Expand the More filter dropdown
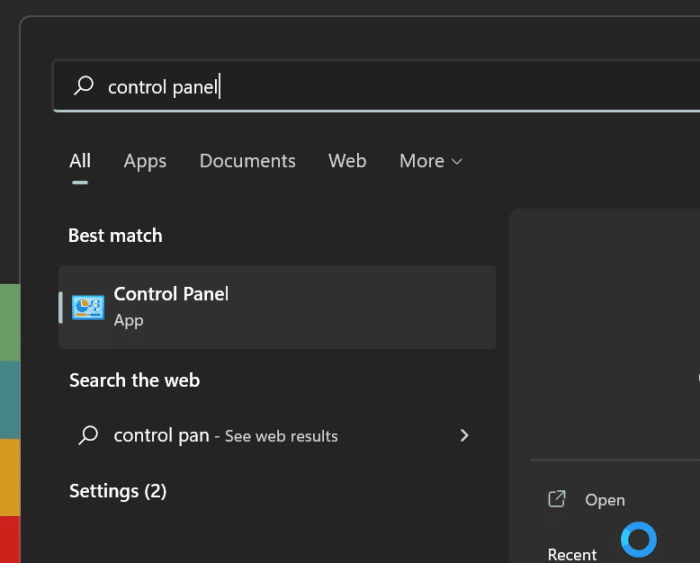 tap(430, 161)
